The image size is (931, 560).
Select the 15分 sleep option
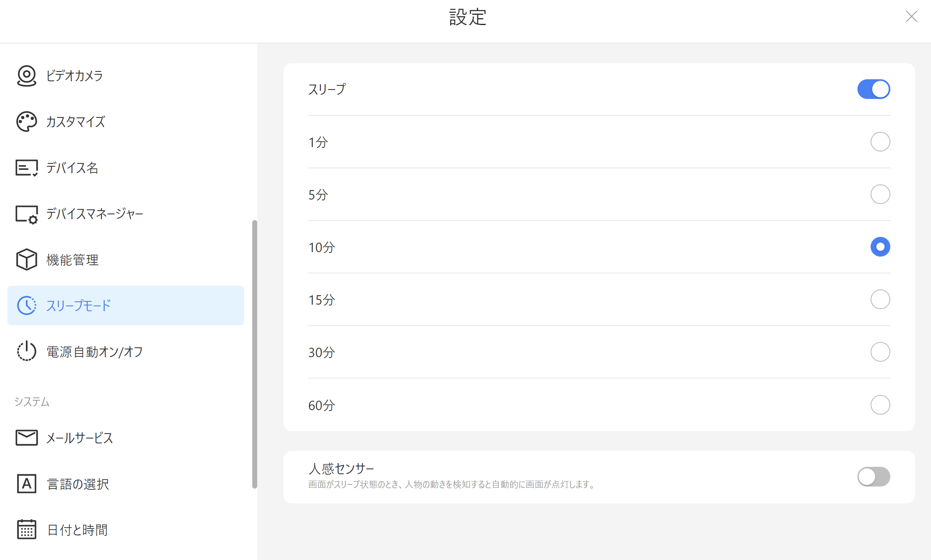(x=880, y=299)
